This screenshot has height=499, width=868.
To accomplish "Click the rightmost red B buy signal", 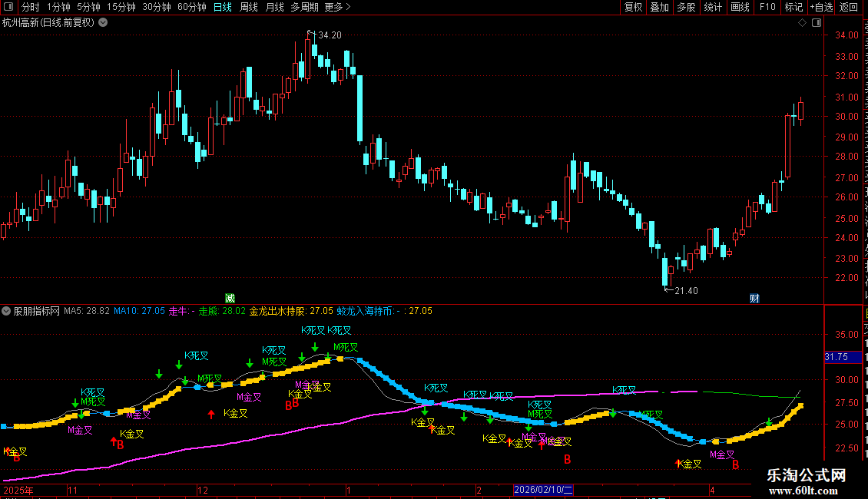I will point(736,464).
